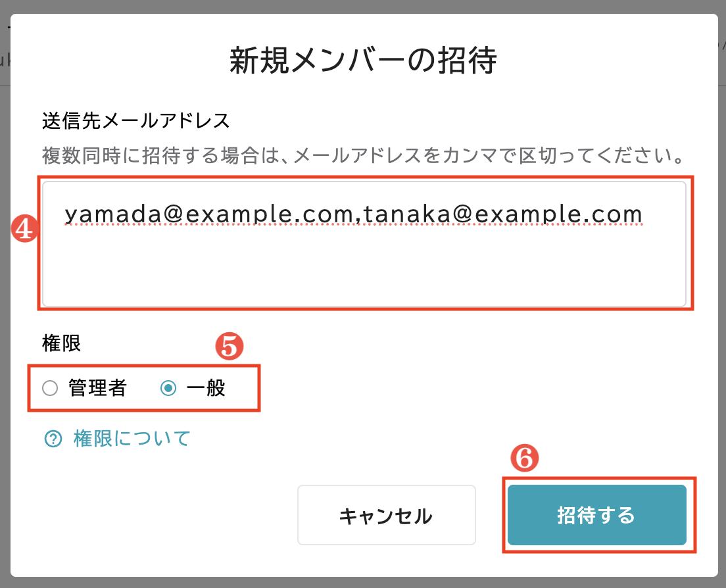Click the 送信先メールアドレス field label

[x=135, y=121]
